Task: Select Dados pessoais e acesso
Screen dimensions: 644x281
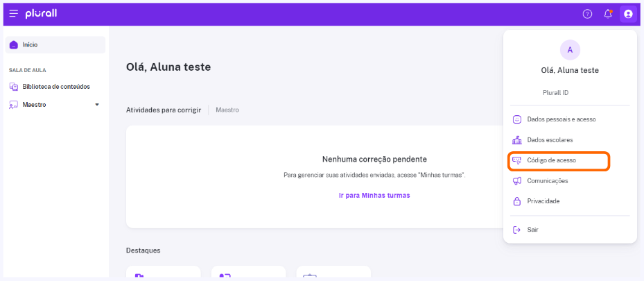Action: pyautogui.click(x=570, y=119)
